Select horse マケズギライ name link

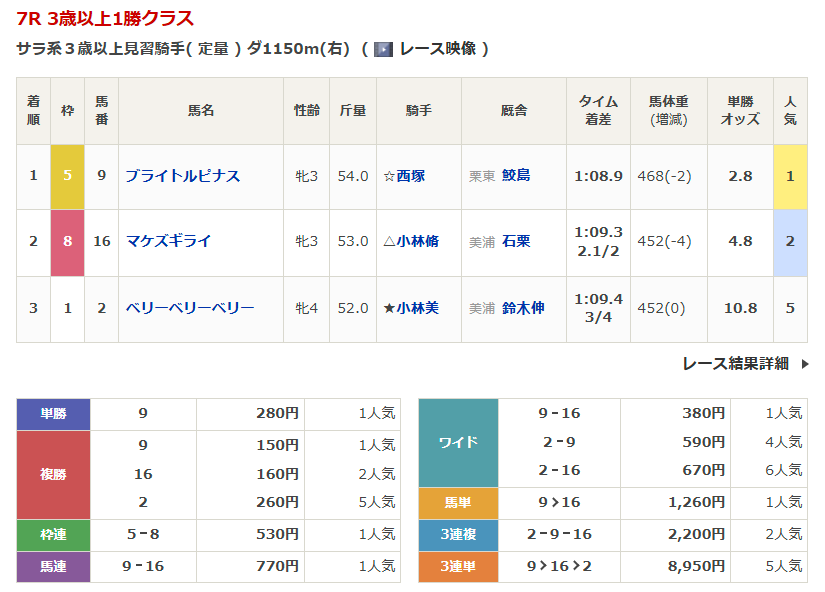169,241
